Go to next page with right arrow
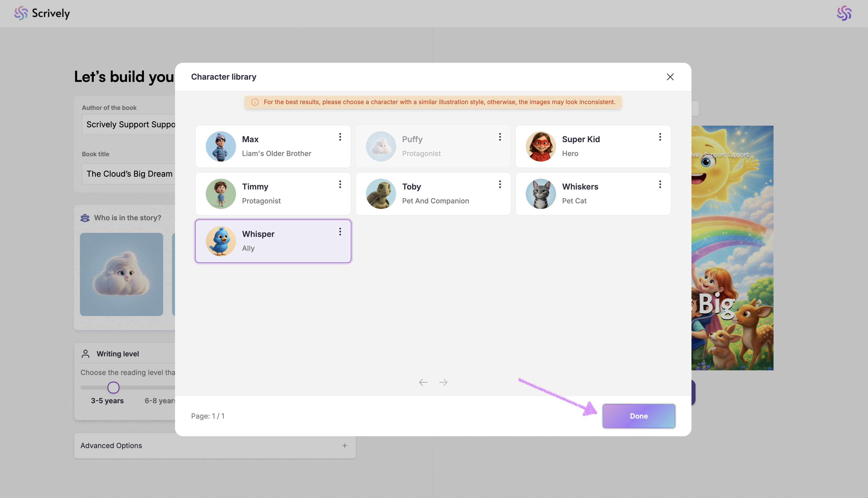The width and height of the screenshot is (868, 498). (443, 382)
